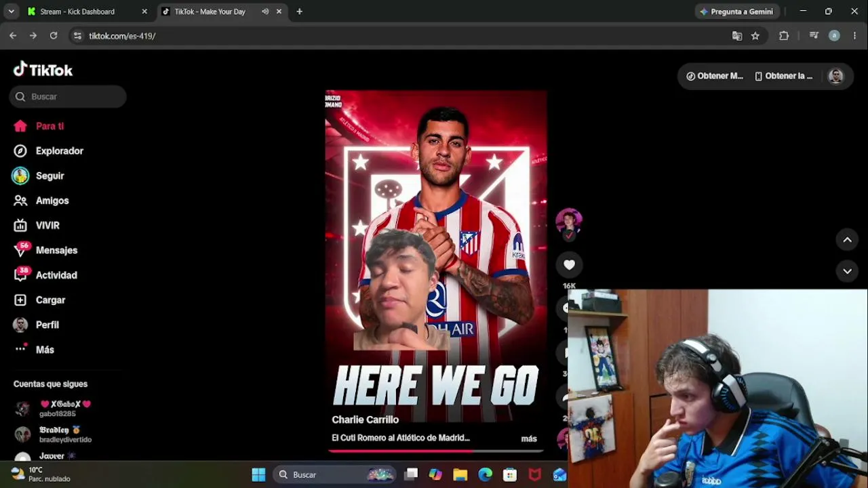
Task: Go to Perfil page
Action: [36, 325]
